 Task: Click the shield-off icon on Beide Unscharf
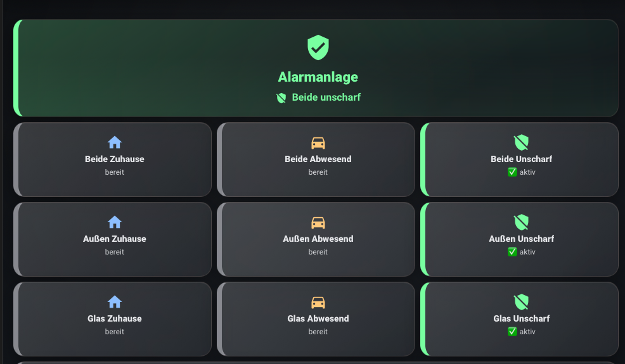[521, 142]
